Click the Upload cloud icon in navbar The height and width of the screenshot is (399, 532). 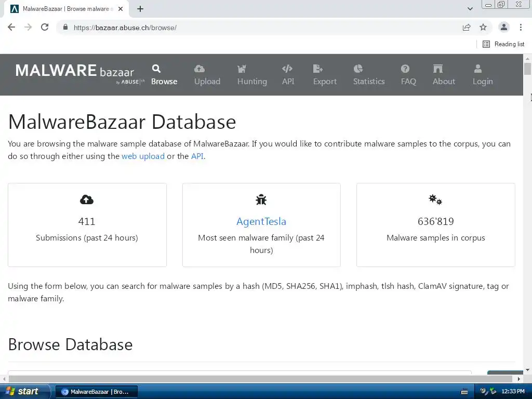coord(199,69)
